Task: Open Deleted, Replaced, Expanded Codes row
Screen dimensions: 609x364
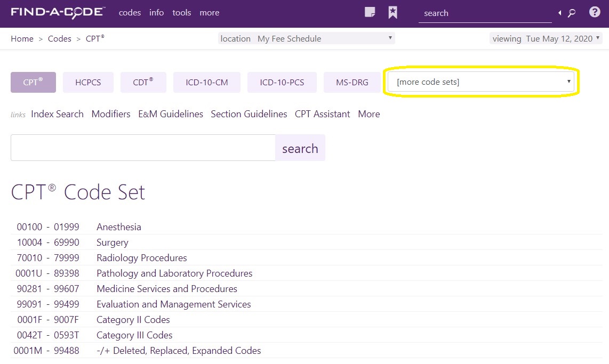Action: point(307,351)
